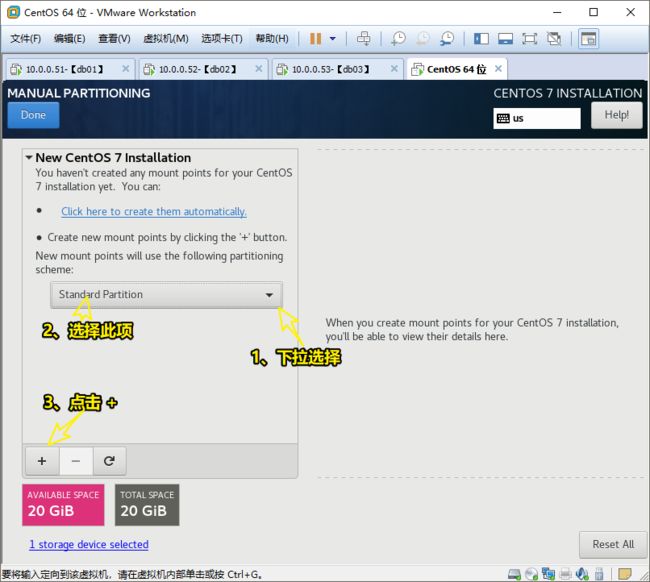Click the Help! button
The height and width of the screenshot is (582, 650).
(616, 115)
